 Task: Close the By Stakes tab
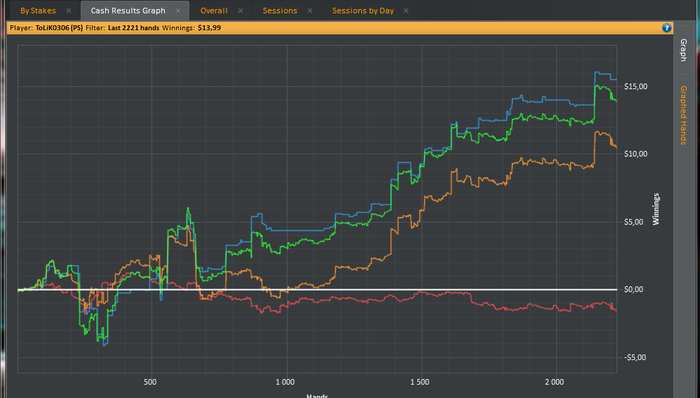point(68,11)
